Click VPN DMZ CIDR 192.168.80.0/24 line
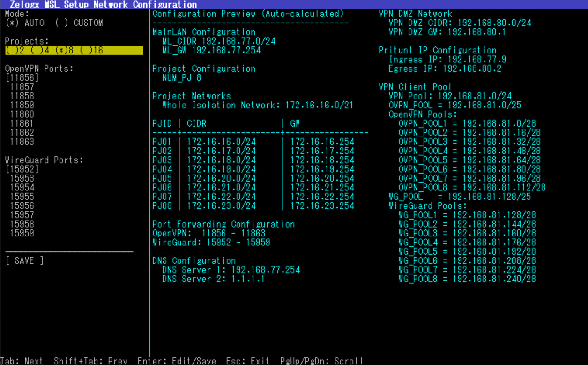The height and width of the screenshot is (365, 588). (x=460, y=23)
